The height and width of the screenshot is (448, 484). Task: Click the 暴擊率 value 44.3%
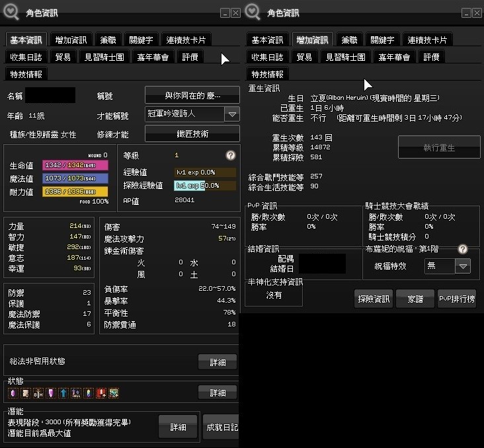click(226, 300)
